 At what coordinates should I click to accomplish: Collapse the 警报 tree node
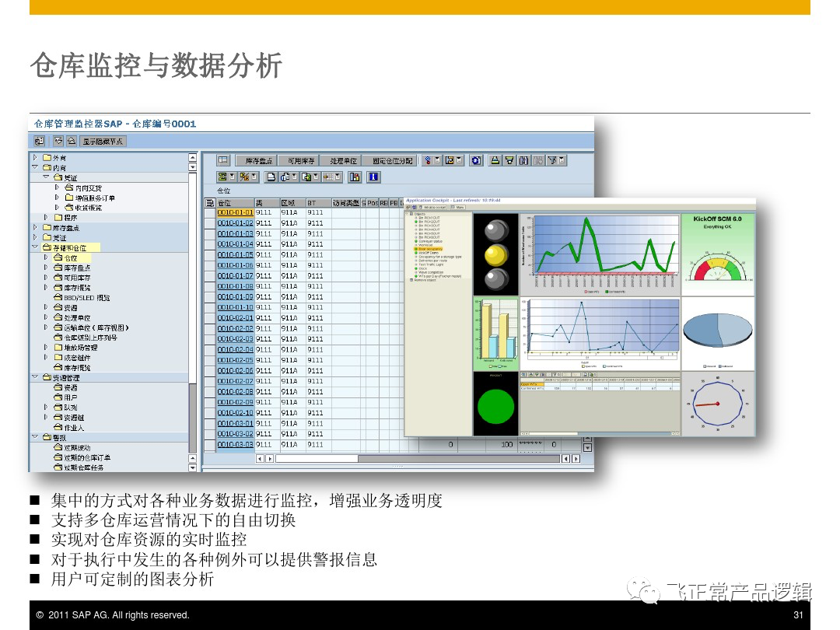(35, 437)
